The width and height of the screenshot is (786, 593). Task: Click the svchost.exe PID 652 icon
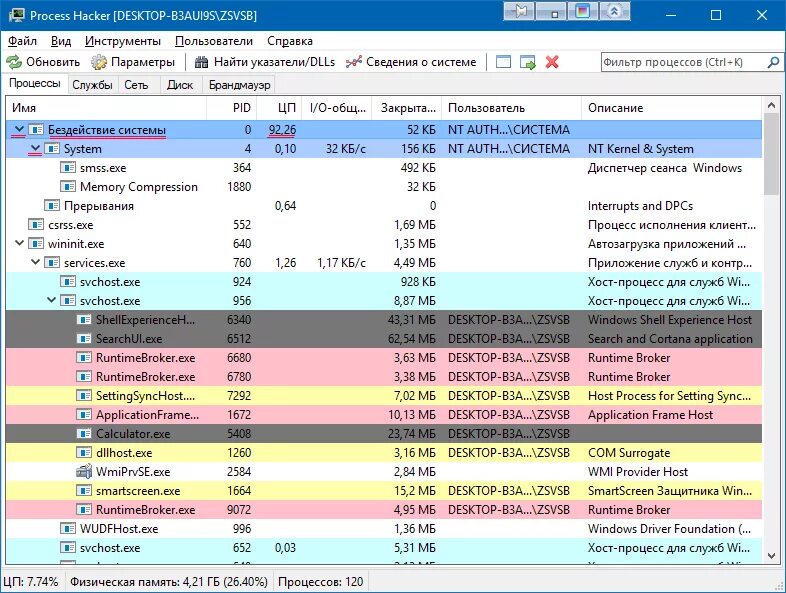[x=68, y=548]
